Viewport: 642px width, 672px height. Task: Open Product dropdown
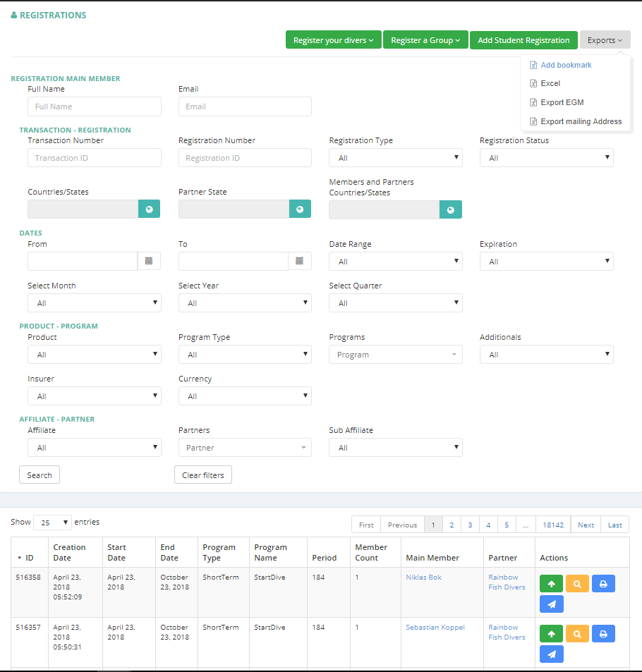pos(95,355)
